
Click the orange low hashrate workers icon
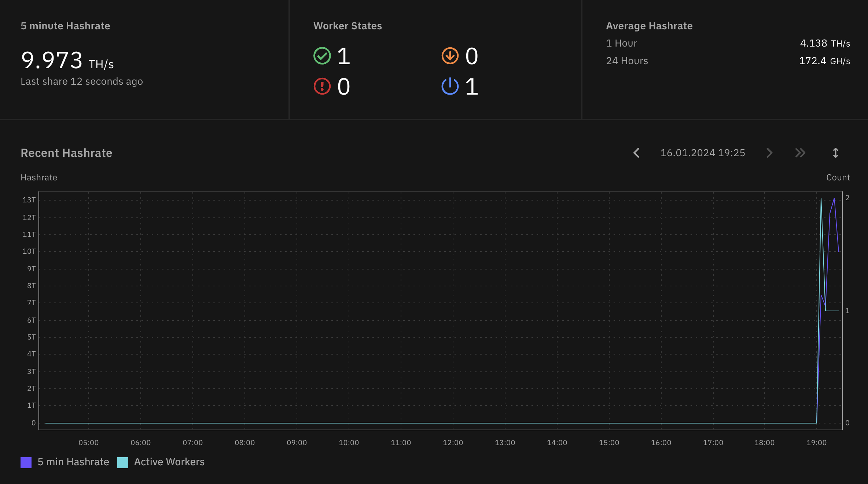pos(450,56)
